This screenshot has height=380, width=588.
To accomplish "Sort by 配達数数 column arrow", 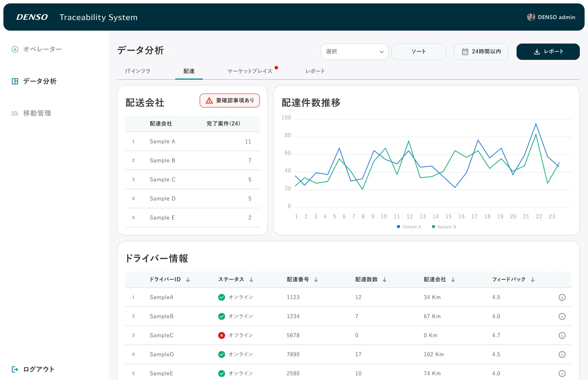I will click(x=385, y=280).
